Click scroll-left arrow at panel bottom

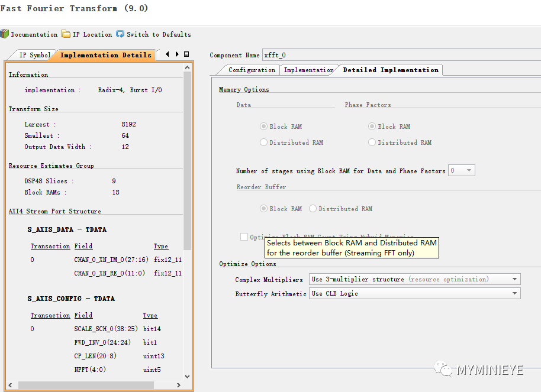click(x=10, y=385)
